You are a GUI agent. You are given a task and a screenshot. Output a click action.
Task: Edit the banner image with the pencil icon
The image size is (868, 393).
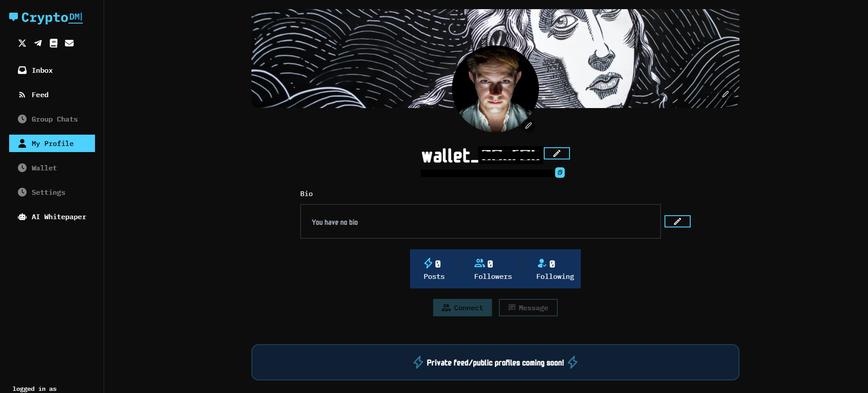726,94
